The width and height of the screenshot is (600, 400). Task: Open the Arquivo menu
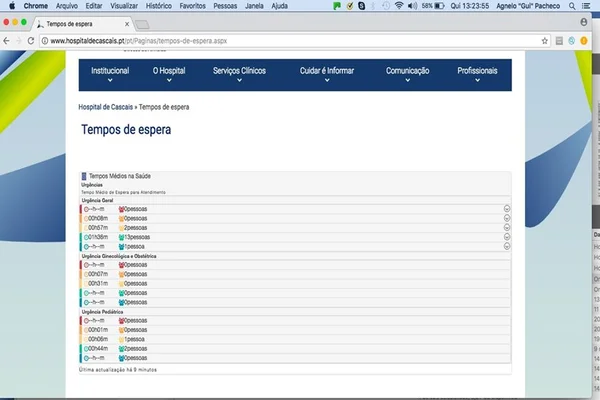tap(67, 6)
